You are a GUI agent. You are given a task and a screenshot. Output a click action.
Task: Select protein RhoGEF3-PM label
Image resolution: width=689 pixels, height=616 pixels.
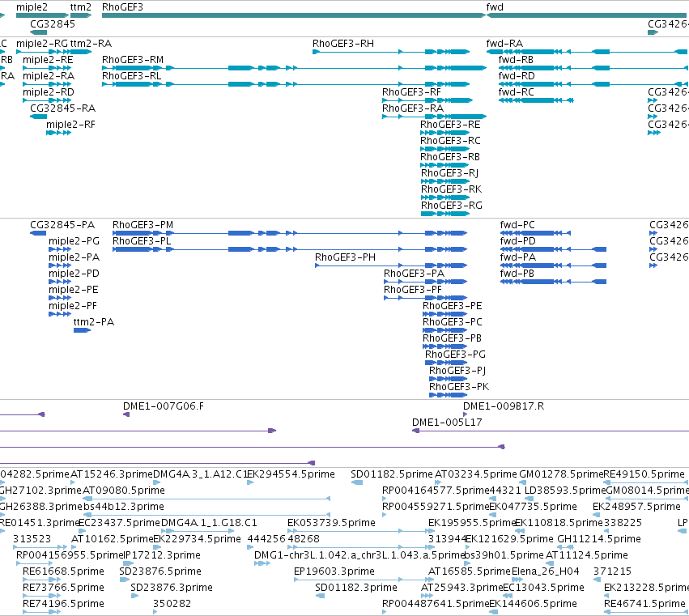click(x=142, y=225)
